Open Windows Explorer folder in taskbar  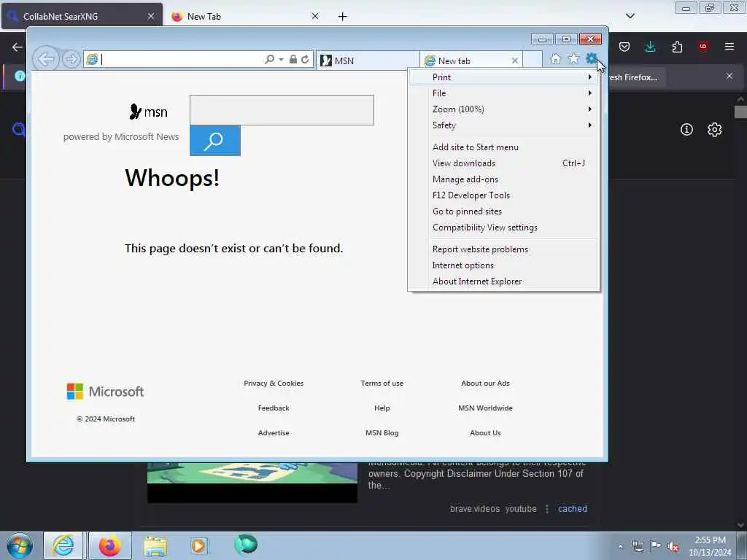(155, 546)
